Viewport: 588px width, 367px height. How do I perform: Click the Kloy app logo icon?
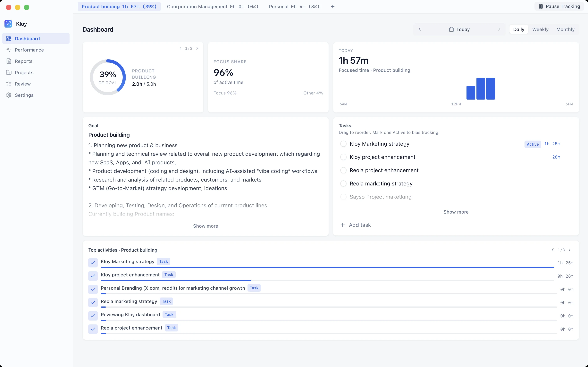[x=8, y=24]
